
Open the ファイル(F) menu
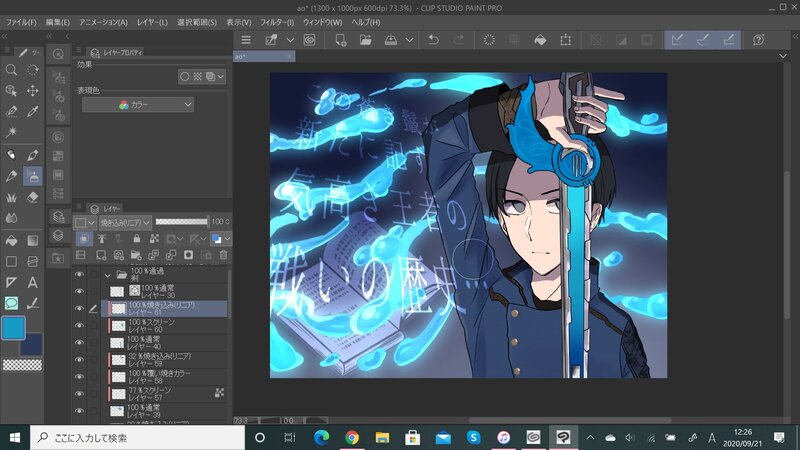click(x=20, y=22)
